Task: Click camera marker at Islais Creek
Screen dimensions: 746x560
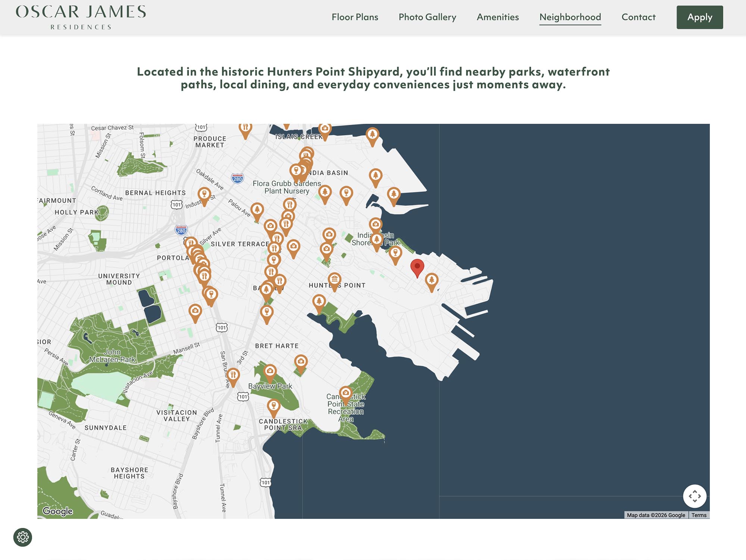Action: (325, 132)
